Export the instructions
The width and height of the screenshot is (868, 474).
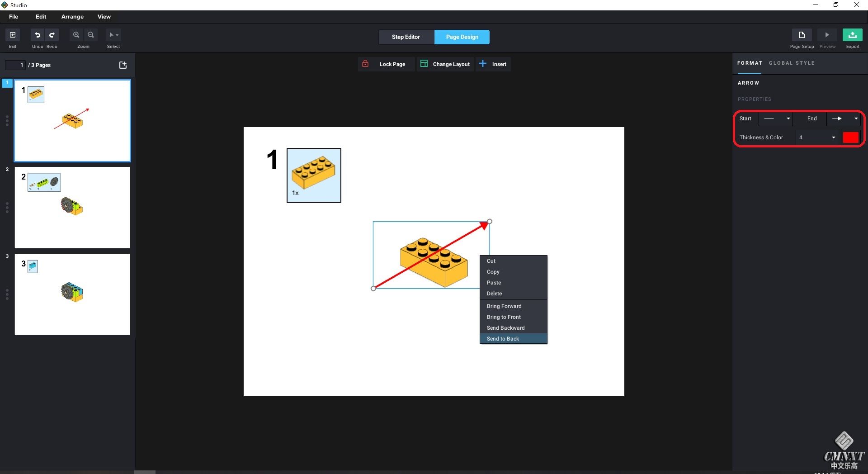tap(852, 35)
